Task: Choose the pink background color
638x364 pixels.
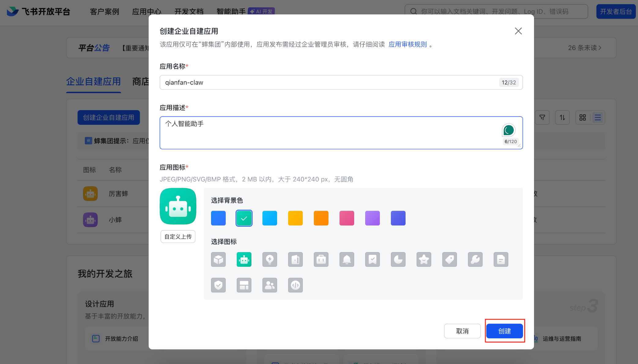Action: tap(347, 218)
